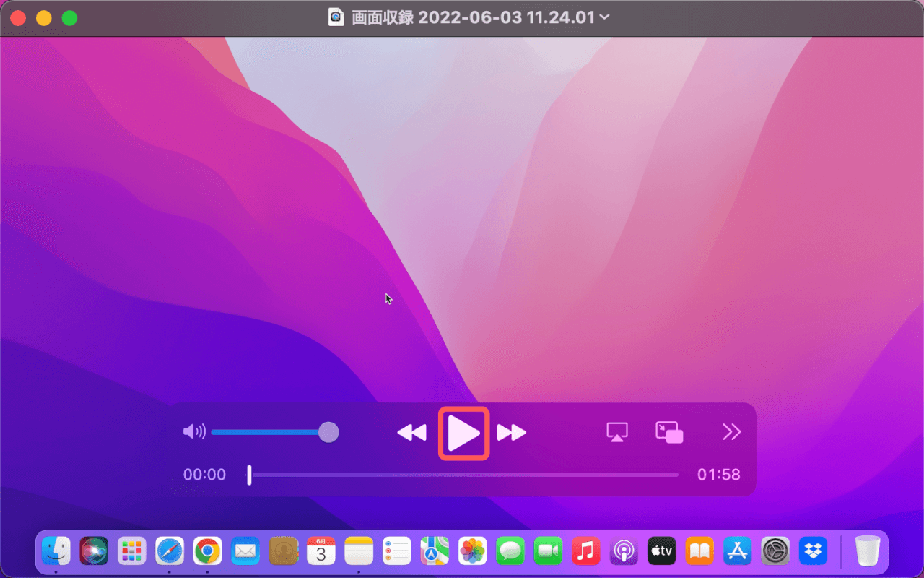Open Mail from the Dock
Viewport: 924px width, 578px height.
point(245,551)
